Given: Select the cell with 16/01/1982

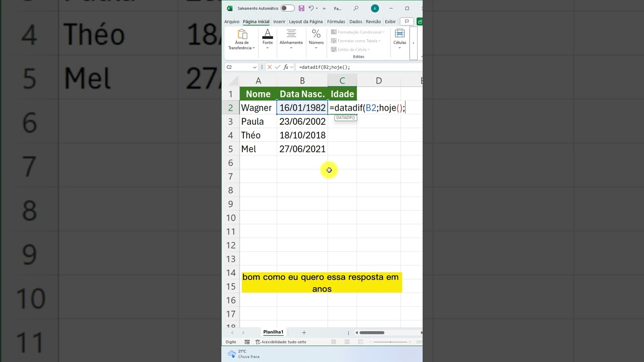Looking at the screenshot, I should (x=302, y=108).
